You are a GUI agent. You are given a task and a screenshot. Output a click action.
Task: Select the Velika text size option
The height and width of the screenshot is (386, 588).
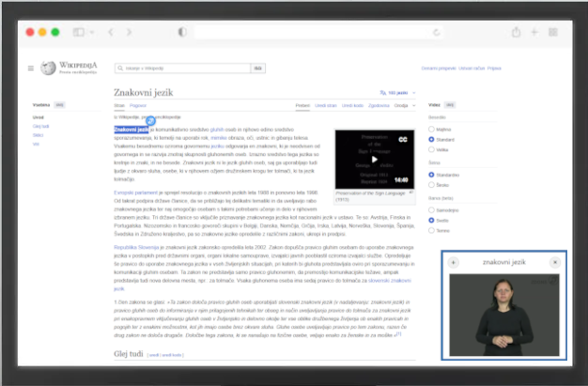tap(431, 147)
